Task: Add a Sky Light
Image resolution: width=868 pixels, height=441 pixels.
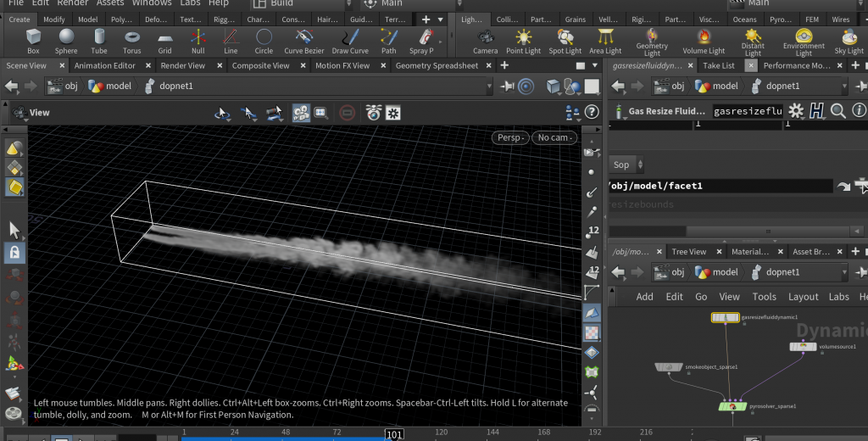Action: pos(849,42)
